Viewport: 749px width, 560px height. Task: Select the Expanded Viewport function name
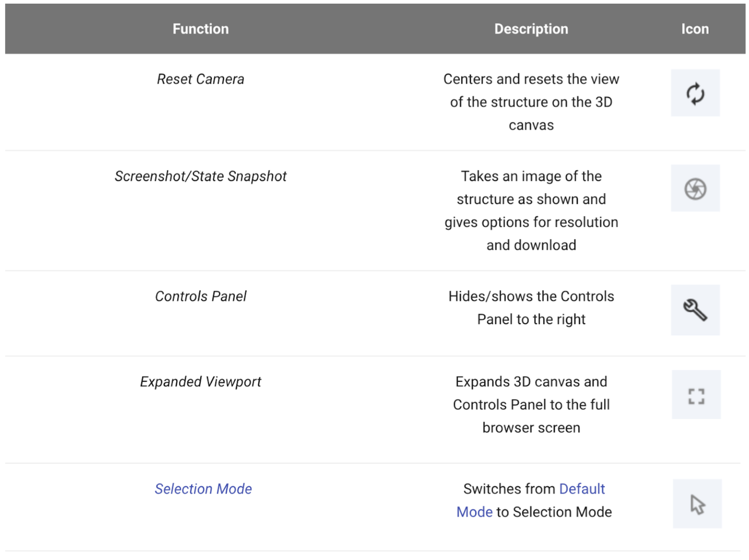tap(201, 382)
